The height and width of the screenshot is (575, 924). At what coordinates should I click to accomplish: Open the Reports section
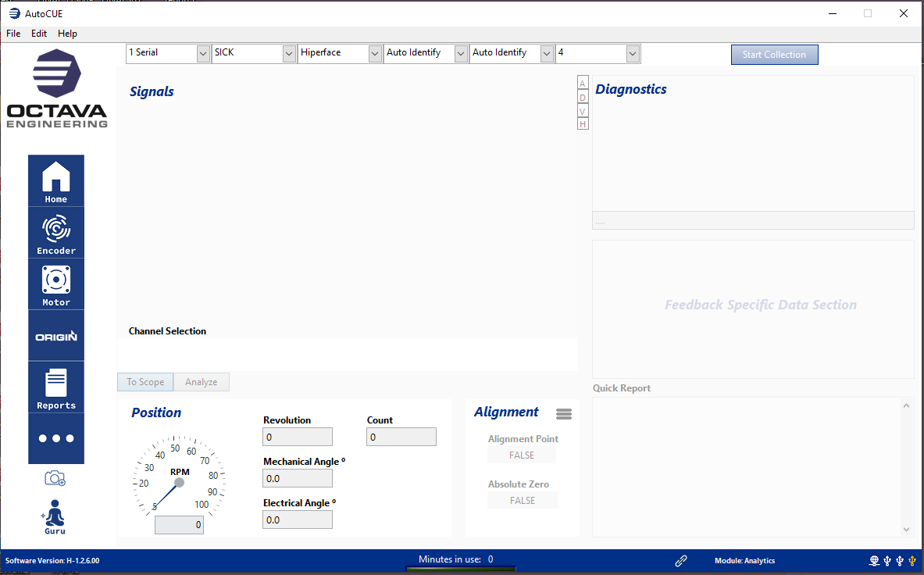(56, 387)
